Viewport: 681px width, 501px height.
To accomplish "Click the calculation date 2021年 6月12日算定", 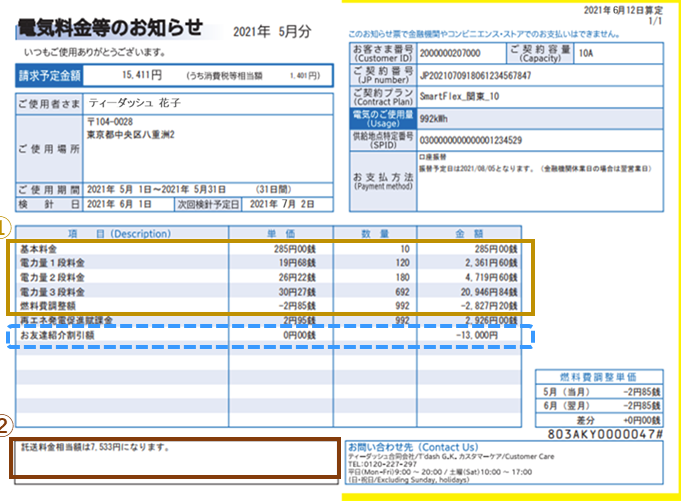I will pos(623,10).
